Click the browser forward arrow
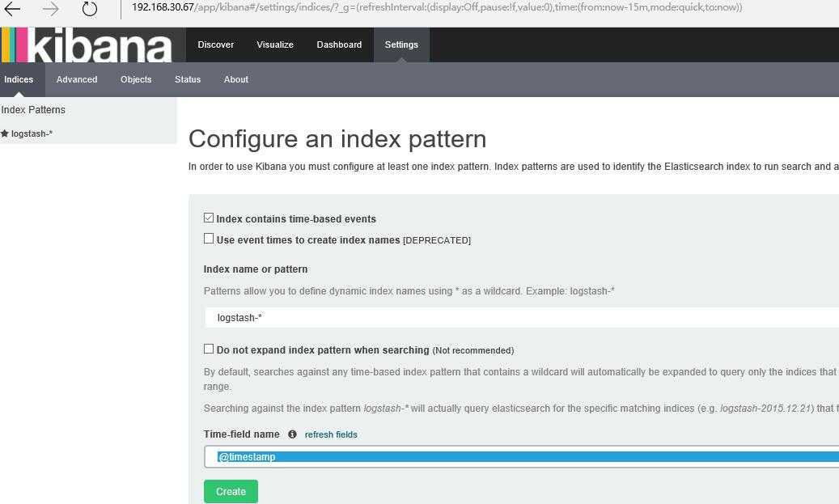The height and width of the screenshot is (504, 839). click(51, 9)
